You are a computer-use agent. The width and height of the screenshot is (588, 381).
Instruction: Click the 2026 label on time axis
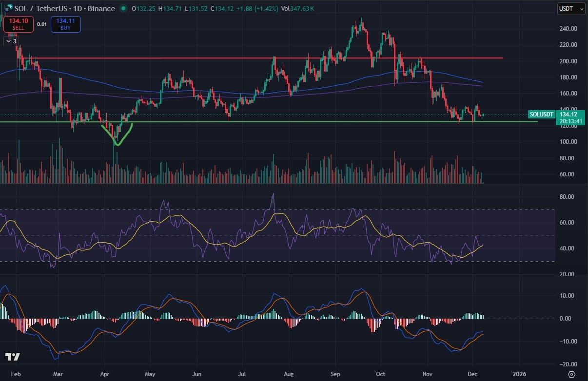pos(519,375)
